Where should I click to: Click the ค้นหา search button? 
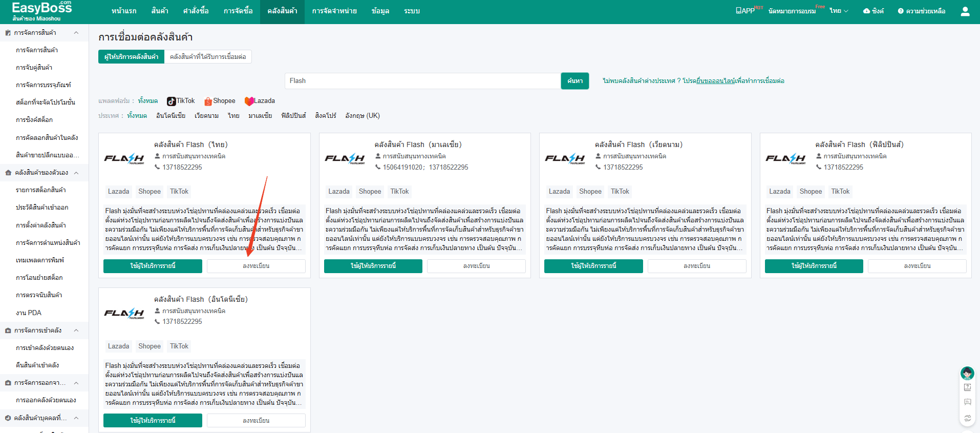point(575,81)
